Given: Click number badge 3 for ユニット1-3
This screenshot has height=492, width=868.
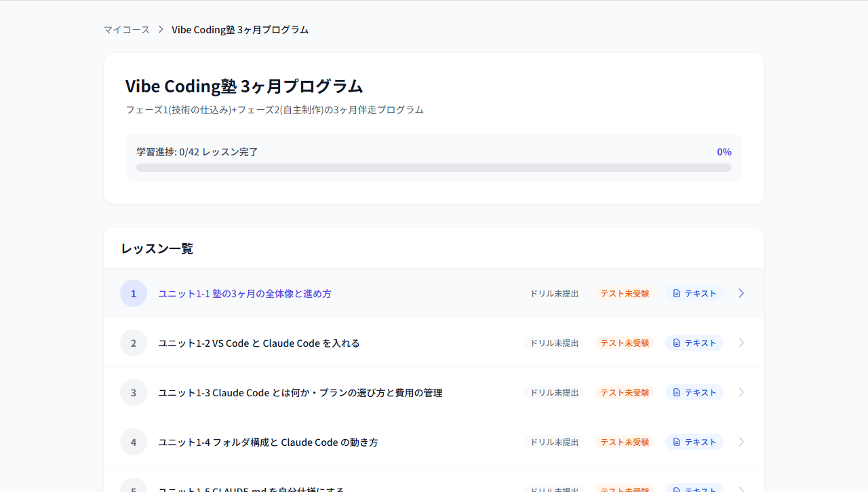Looking at the screenshot, I should (x=134, y=392).
